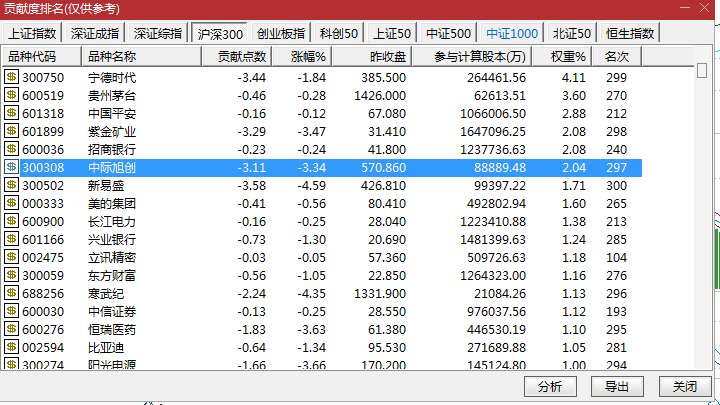Select the 中信证券 row name
The height and width of the screenshot is (405, 720).
click(x=112, y=311)
